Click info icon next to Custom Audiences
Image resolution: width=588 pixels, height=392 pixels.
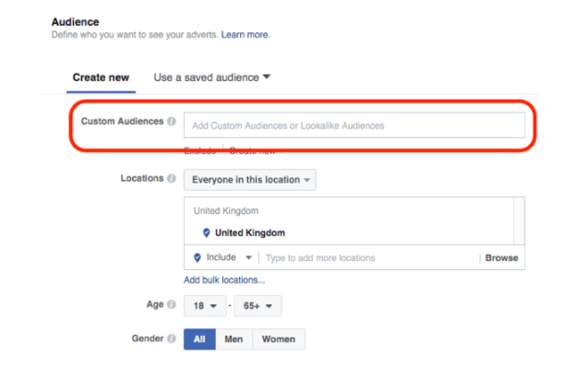tap(172, 122)
